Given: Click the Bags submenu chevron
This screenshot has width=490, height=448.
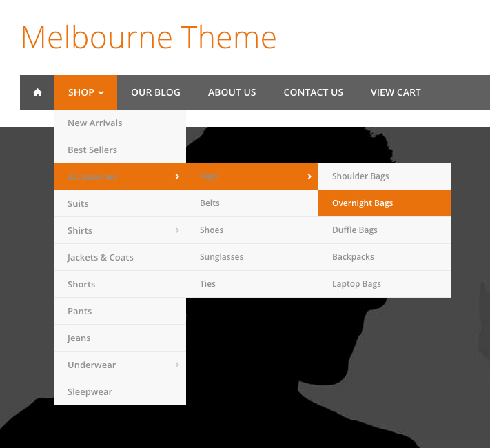Looking at the screenshot, I should pyautogui.click(x=309, y=176).
